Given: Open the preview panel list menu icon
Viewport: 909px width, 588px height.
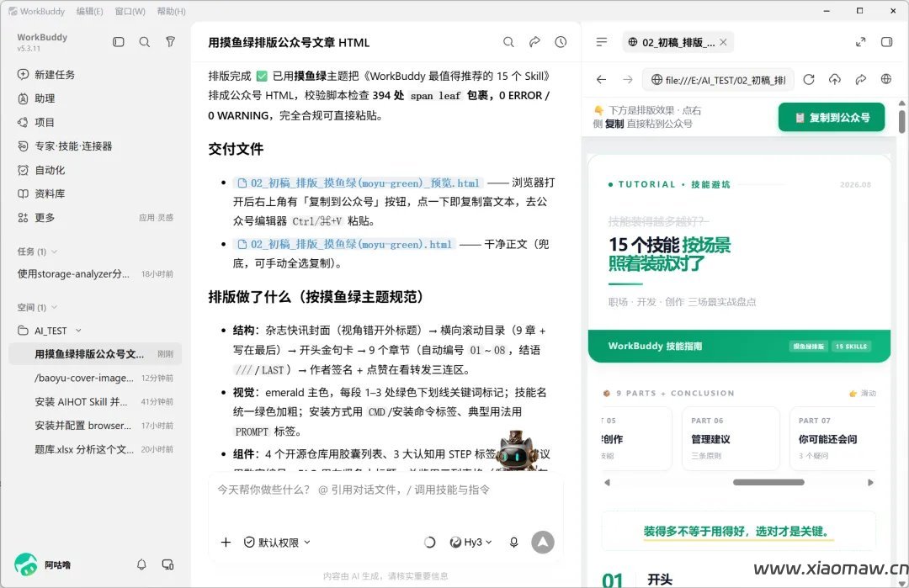Looking at the screenshot, I should [x=602, y=42].
